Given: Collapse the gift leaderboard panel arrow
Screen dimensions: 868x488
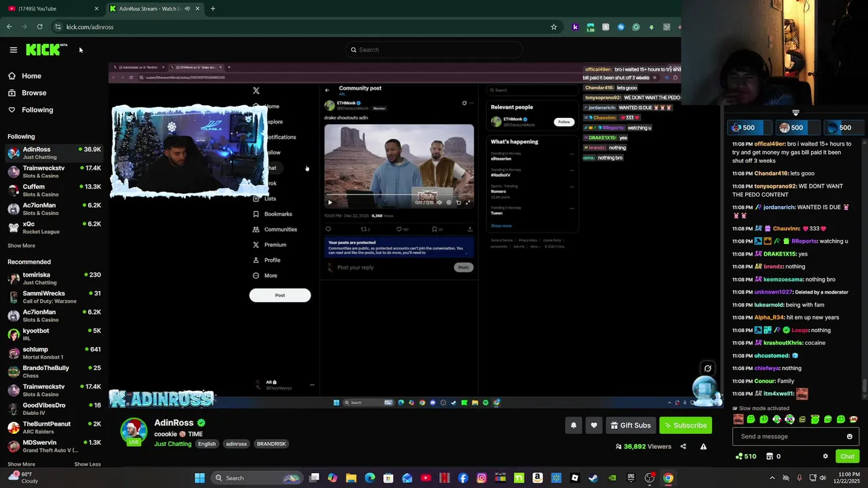Looking at the screenshot, I should [x=795, y=113].
